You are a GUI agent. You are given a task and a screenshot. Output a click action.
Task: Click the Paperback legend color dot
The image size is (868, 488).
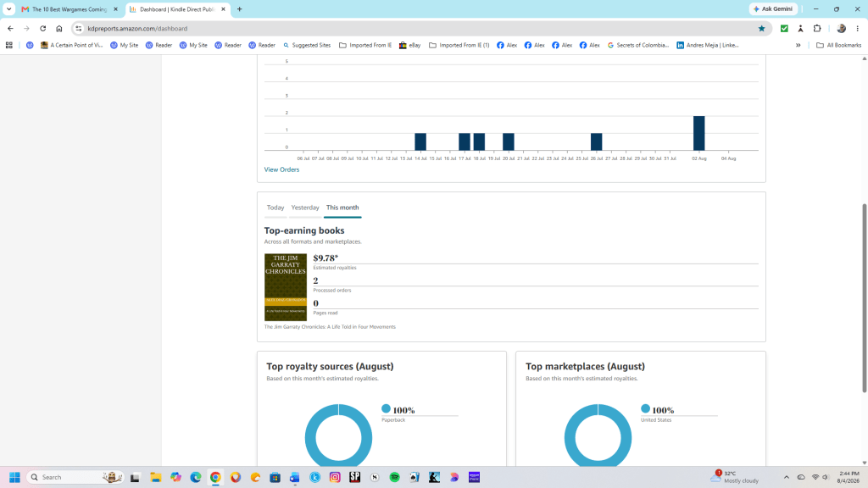pos(386,409)
